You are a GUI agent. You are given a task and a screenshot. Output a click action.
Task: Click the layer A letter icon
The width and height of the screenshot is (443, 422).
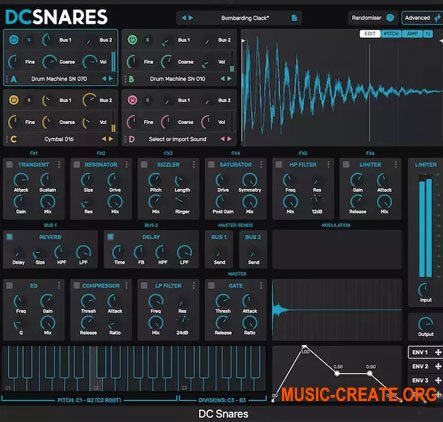pos(13,79)
